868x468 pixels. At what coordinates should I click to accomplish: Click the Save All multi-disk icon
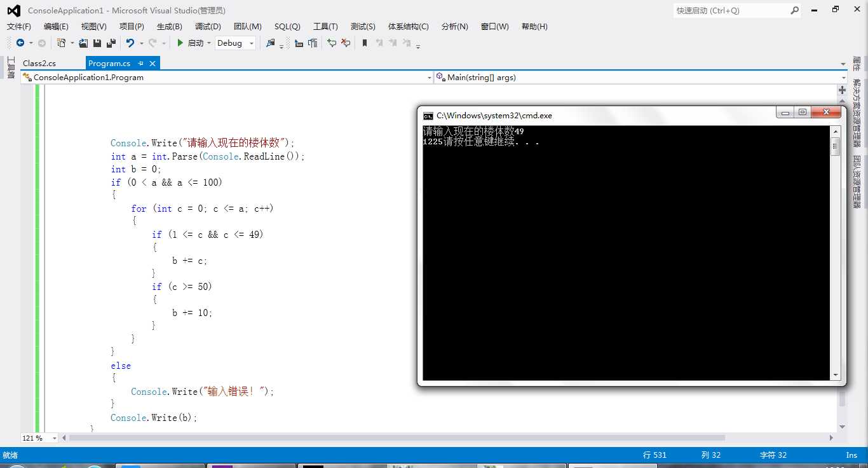pos(111,43)
